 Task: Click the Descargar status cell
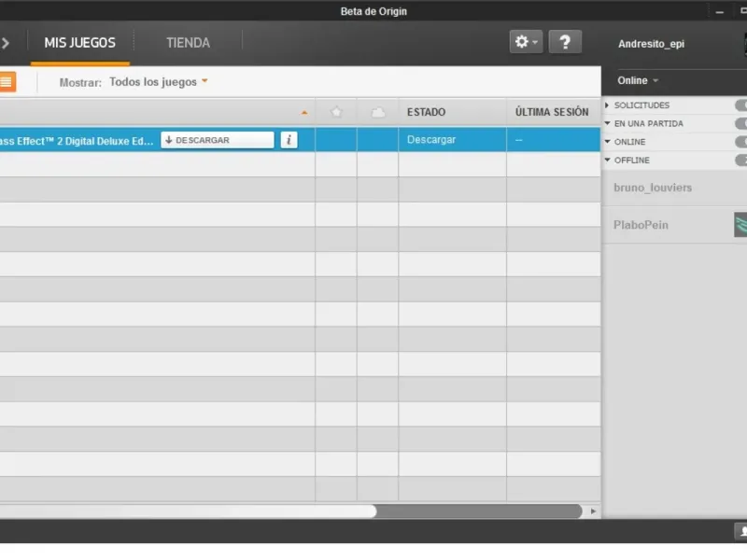click(x=452, y=139)
